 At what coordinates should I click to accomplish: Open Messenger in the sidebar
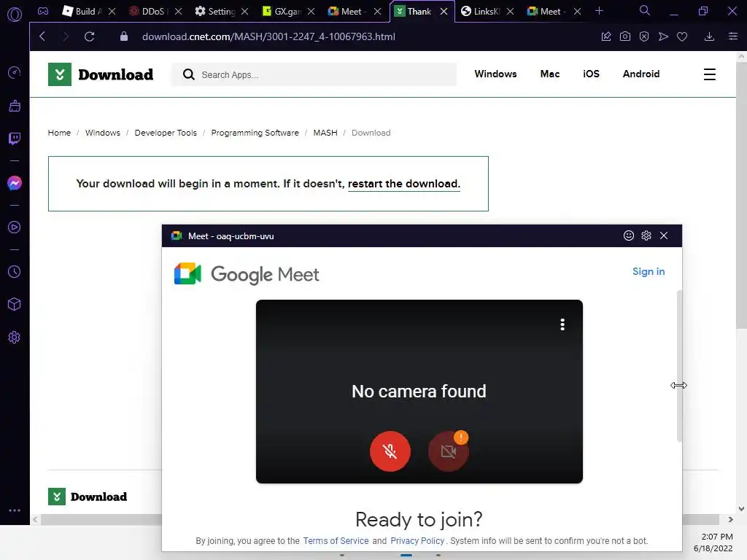[x=15, y=183]
